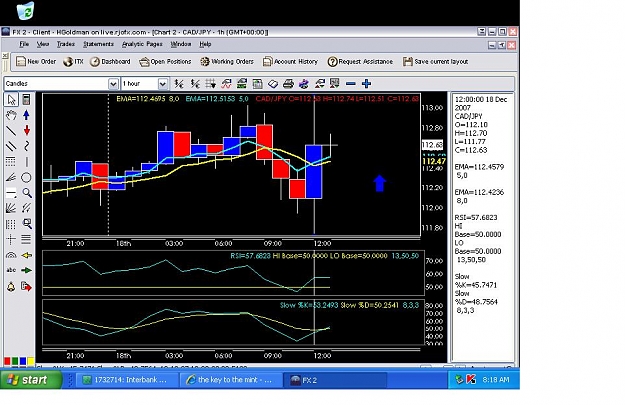Click the green right arrow tool
This screenshot has width=625, height=405.
coord(26,270)
